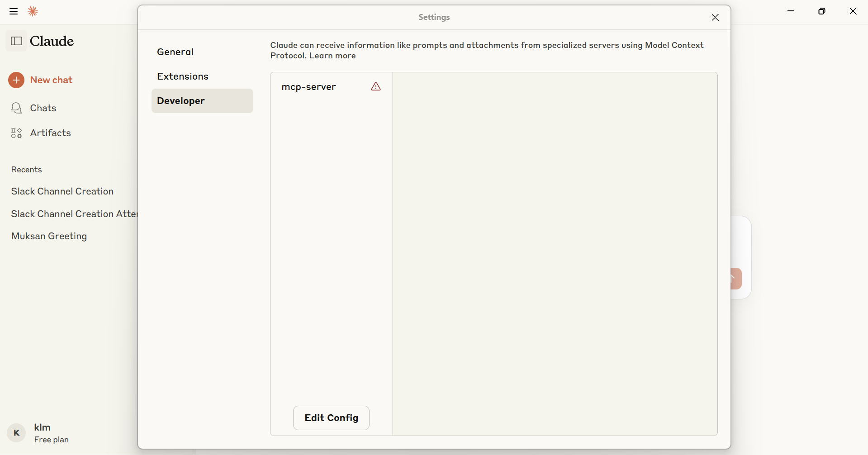
Task: Click the Claude wordmark title
Action: pyautogui.click(x=52, y=41)
